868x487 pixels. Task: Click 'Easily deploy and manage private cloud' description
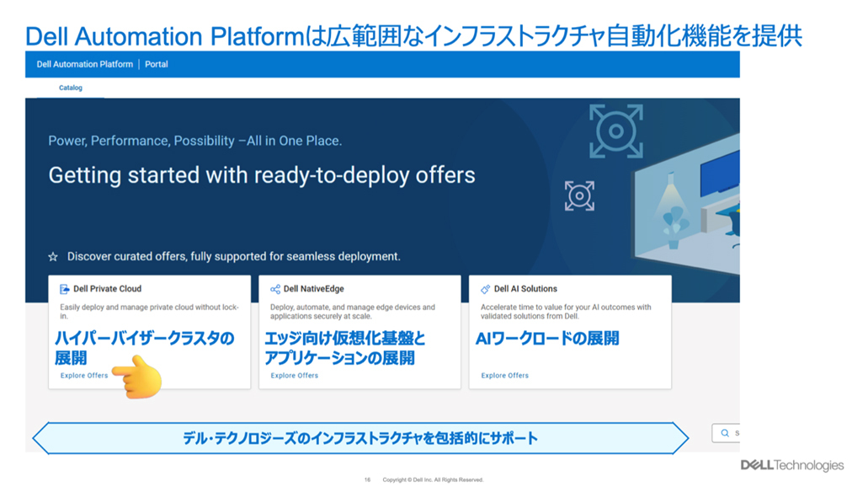(x=150, y=312)
